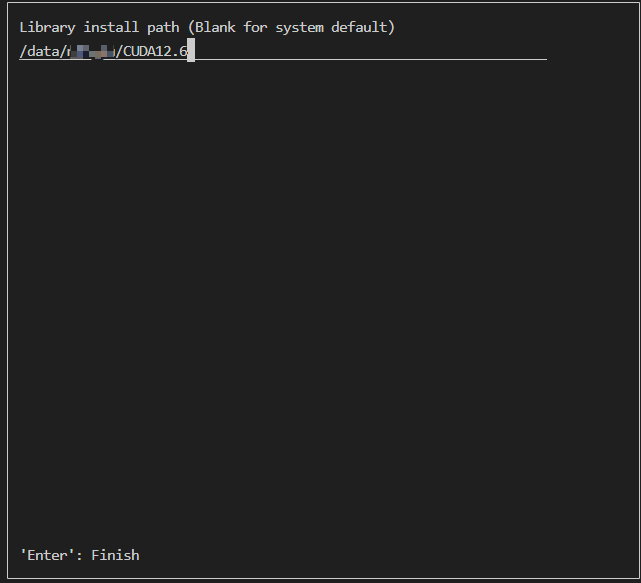Click the (Blank for system default) hint text
The image size is (641, 583).
click(291, 28)
